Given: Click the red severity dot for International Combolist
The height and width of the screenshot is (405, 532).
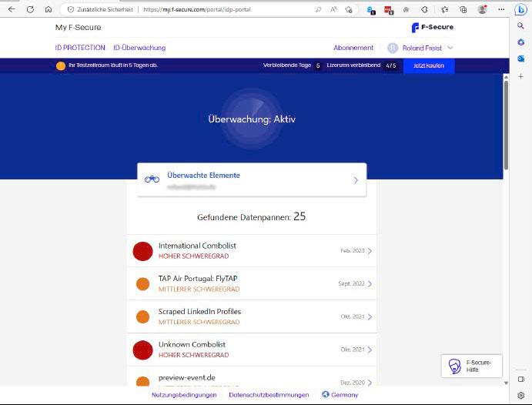Looking at the screenshot, I should point(143,251).
